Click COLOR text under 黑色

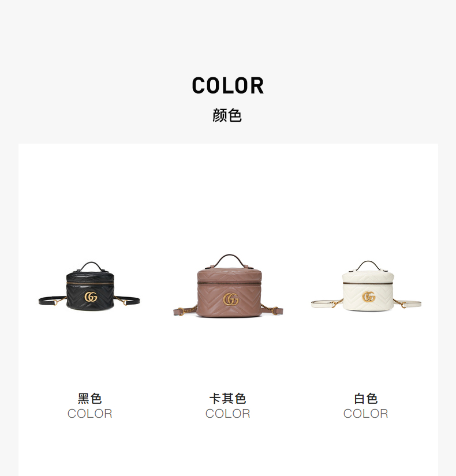[x=89, y=414]
